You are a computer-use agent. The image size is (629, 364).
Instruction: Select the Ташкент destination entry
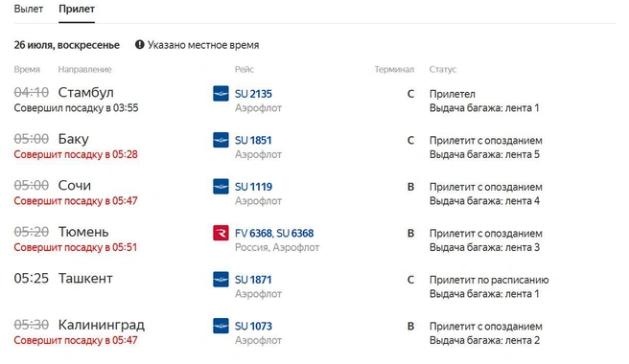(x=85, y=278)
